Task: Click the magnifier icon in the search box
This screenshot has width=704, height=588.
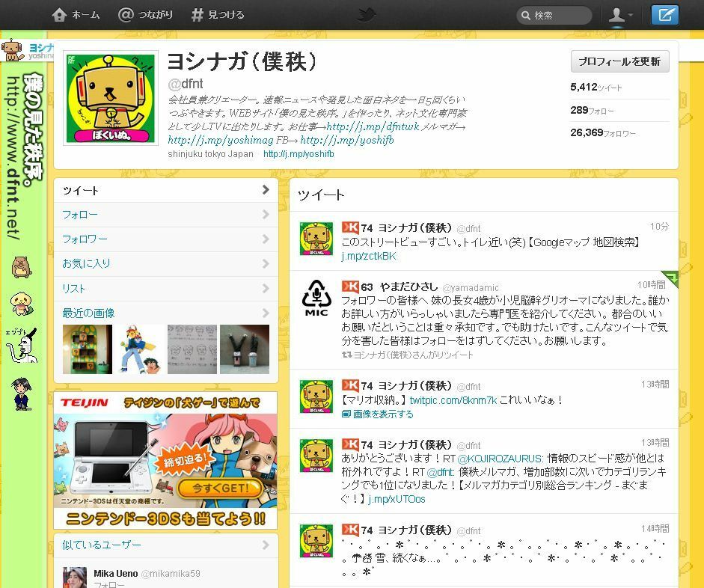Action: 526,13
